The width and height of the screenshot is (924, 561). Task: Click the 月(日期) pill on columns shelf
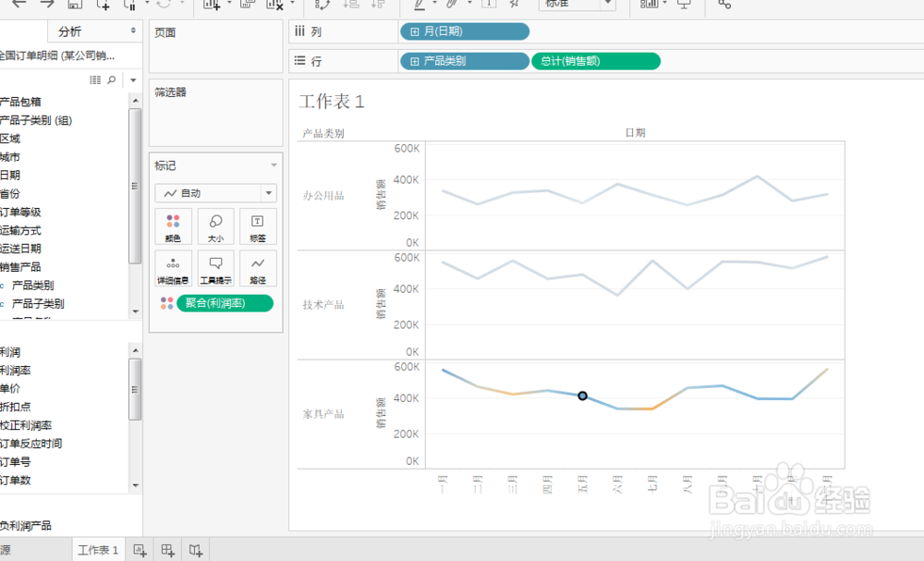click(x=465, y=31)
